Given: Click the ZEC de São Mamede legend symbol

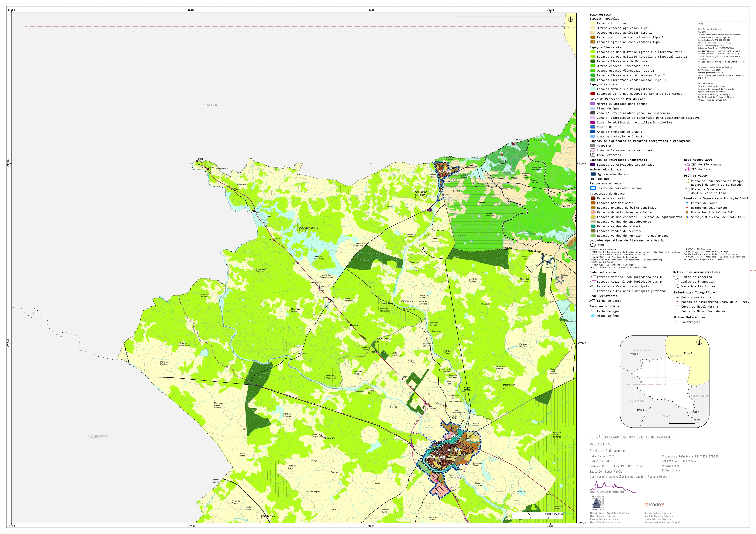Looking at the screenshot, I should coord(687,164).
